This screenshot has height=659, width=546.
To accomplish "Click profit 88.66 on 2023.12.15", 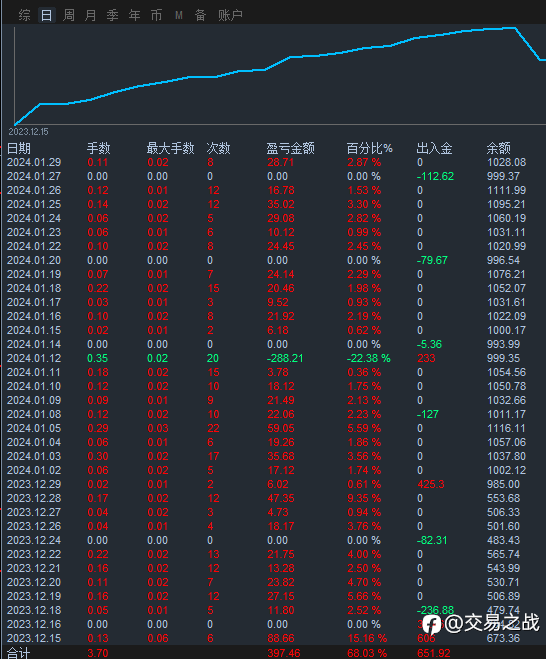I will point(281,638).
